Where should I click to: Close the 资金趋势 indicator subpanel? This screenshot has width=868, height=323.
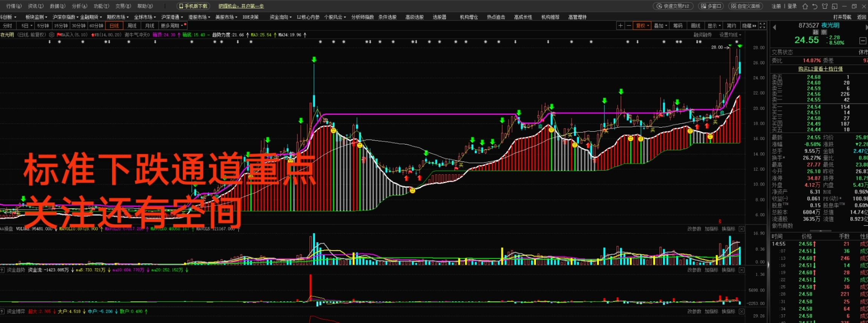click(741, 270)
